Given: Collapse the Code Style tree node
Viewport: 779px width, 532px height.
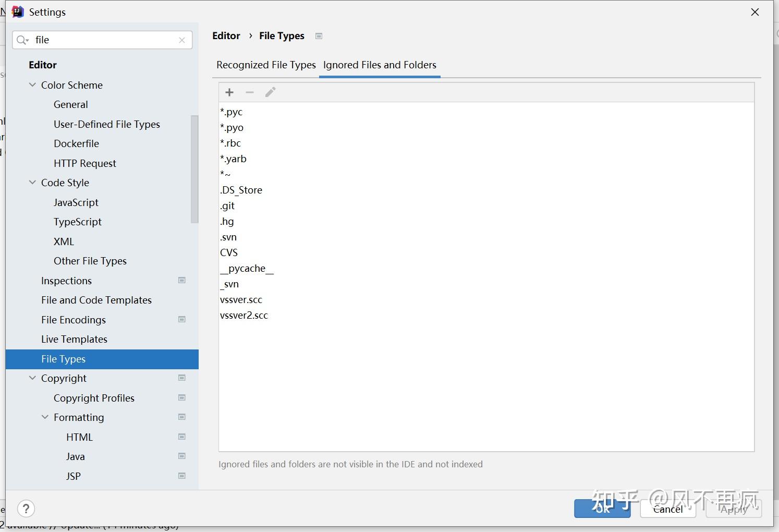Looking at the screenshot, I should (x=32, y=183).
